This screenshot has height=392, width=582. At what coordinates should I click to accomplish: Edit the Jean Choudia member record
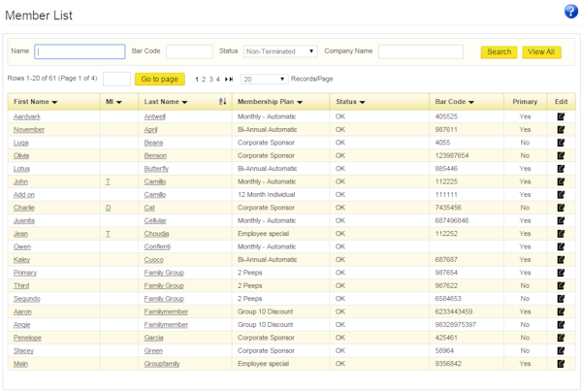pyautogui.click(x=561, y=234)
